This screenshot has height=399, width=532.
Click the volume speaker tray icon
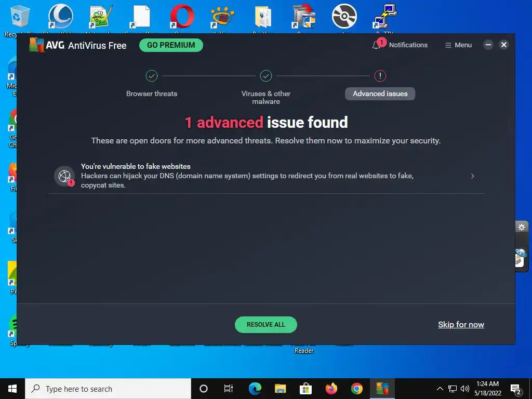(x=465, y=389)
